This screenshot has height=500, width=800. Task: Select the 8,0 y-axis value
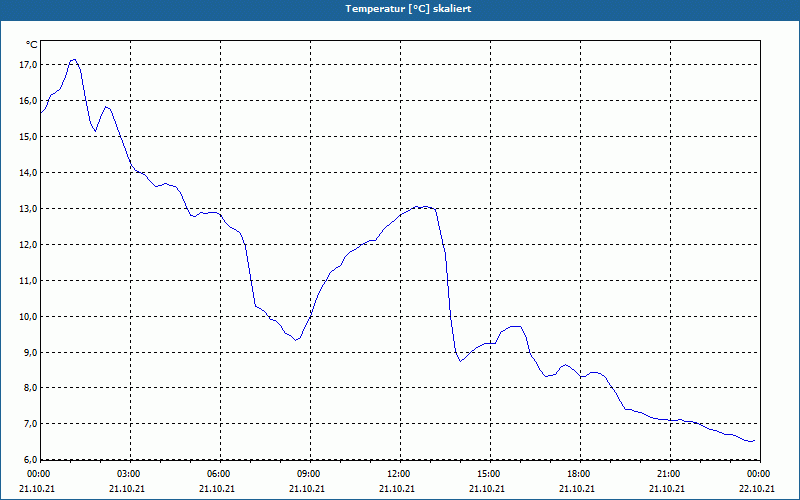[x=31, y=388]
